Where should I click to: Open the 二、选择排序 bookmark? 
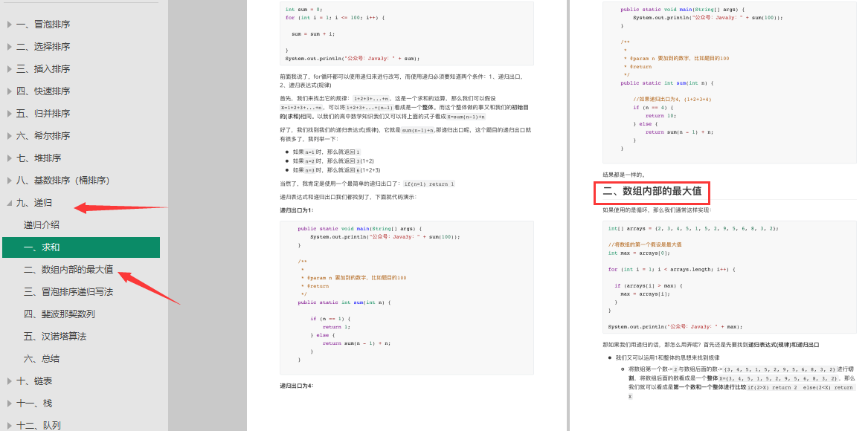coord(43,47)
